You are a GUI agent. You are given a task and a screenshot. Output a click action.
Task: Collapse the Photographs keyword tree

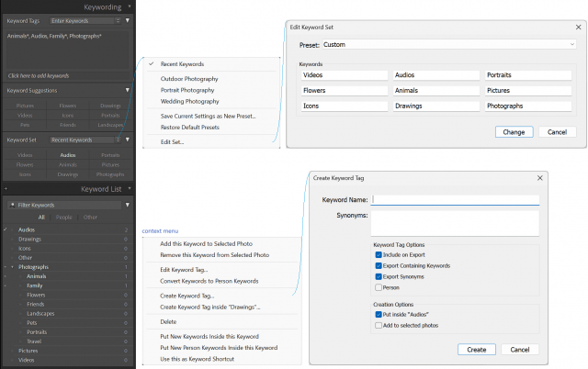13,267
